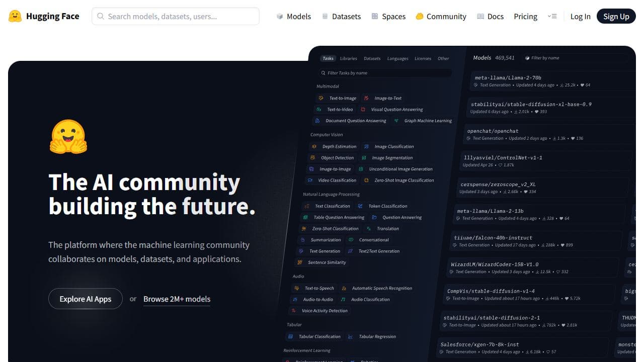Go to Datasets in top navigation
Image resolution: width=644 pixels, height=362 pixels.
346,17
